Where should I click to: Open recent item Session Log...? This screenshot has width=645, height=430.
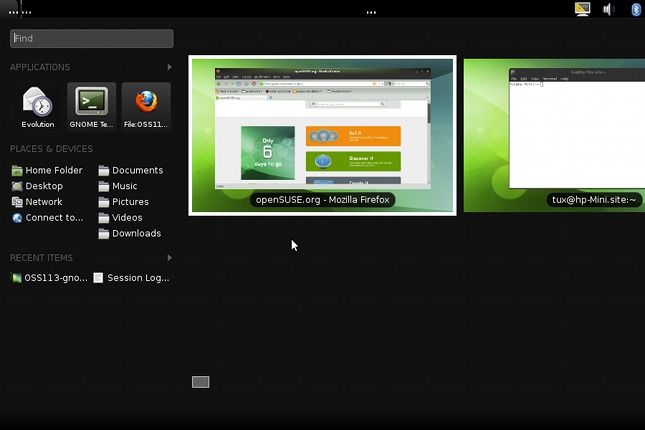click(131, 278)
